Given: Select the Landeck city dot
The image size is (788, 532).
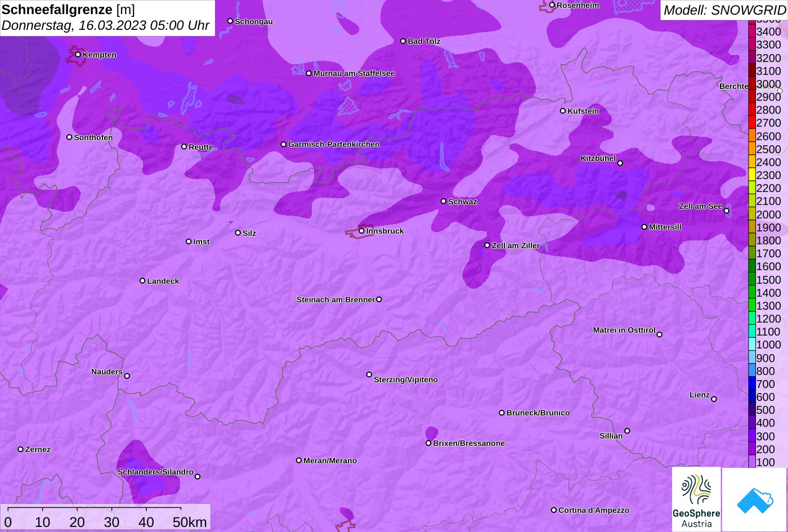Looking at the screenshot, I should [142, 280].
